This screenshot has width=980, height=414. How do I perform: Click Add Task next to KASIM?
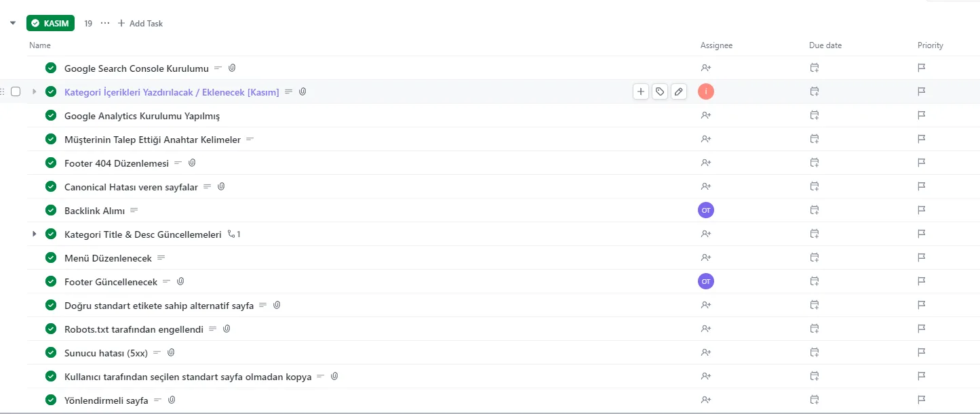tap(140, 23)
